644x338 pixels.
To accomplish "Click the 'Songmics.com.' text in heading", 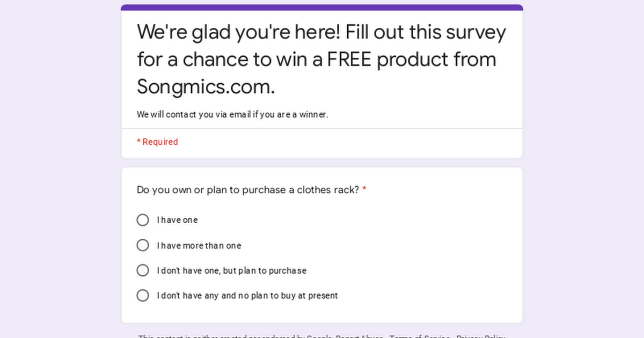I will (x=206, y=86).
